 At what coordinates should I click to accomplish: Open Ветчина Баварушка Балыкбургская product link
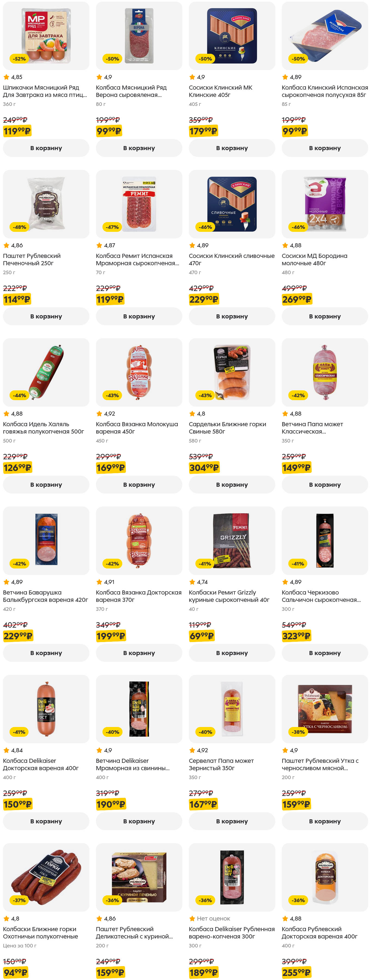click(x=45, y=596)
